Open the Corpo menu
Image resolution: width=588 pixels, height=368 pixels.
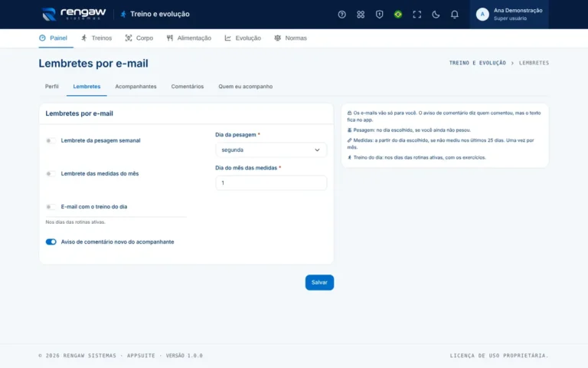click(x=139, y=38)
